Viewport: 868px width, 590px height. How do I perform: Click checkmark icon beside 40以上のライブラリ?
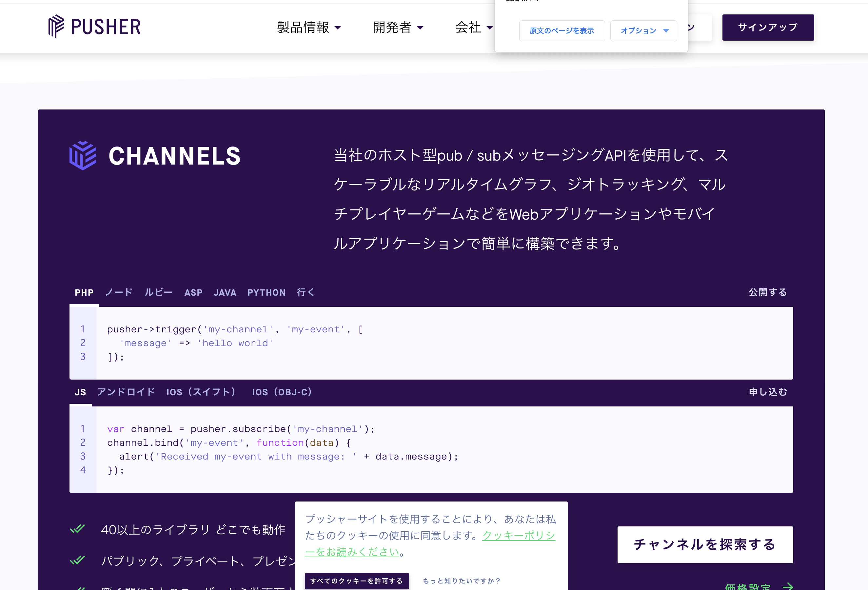[77, 529]
